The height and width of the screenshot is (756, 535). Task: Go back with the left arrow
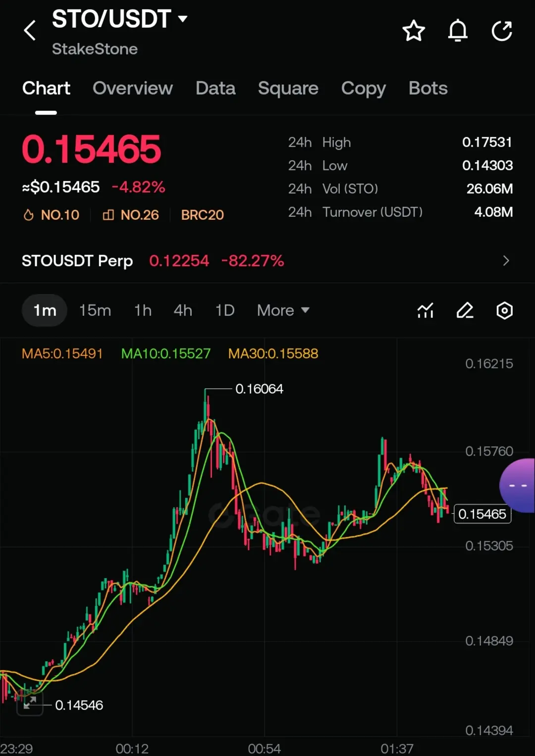tap(30, 31)
